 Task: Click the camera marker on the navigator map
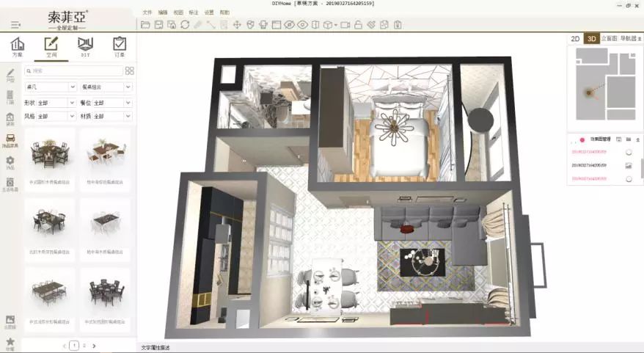coord(589,93)
